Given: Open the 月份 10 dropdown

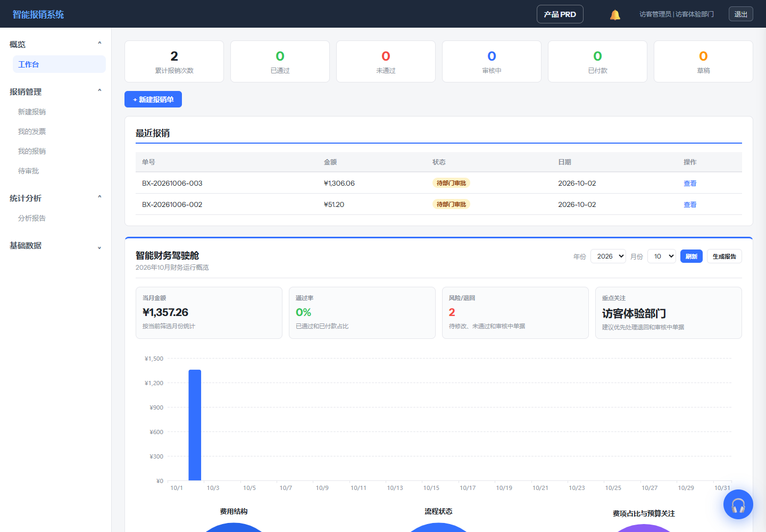Looking at the screenshot, I should click(x=662, y=256).
